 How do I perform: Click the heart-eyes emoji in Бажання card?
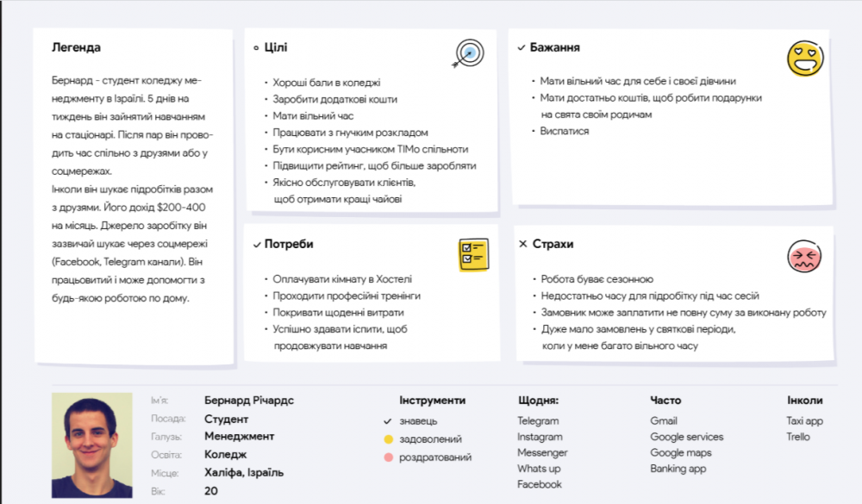(x=804, y=58)
